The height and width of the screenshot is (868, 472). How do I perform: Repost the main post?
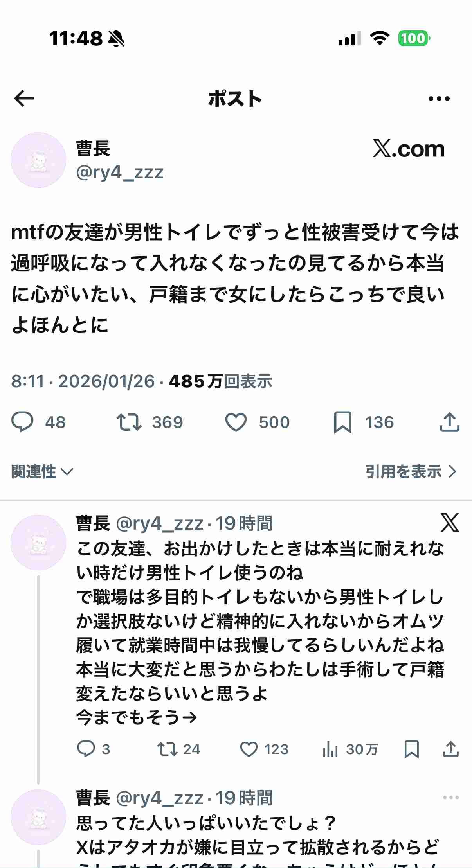tap(129, 422)
